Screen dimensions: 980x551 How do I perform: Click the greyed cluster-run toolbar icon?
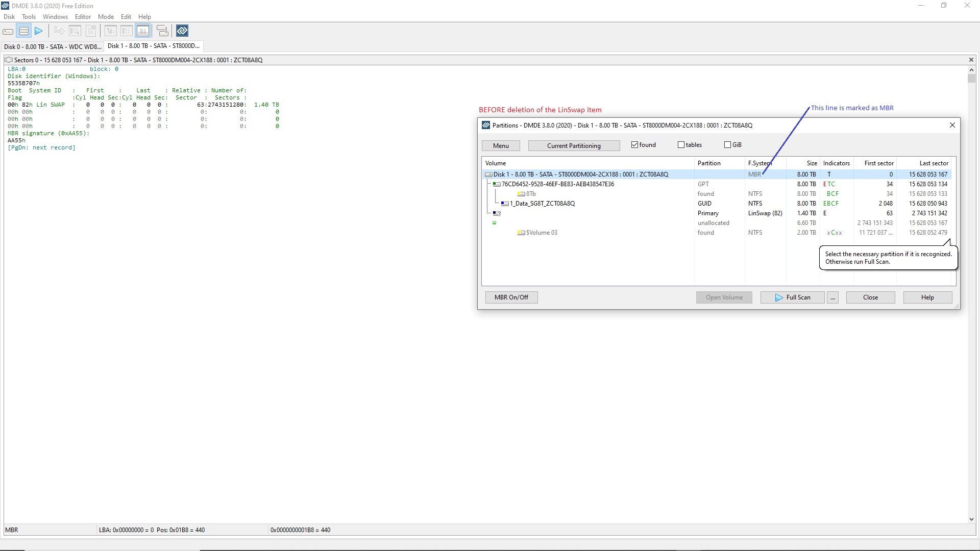click(x=59, y=31)
